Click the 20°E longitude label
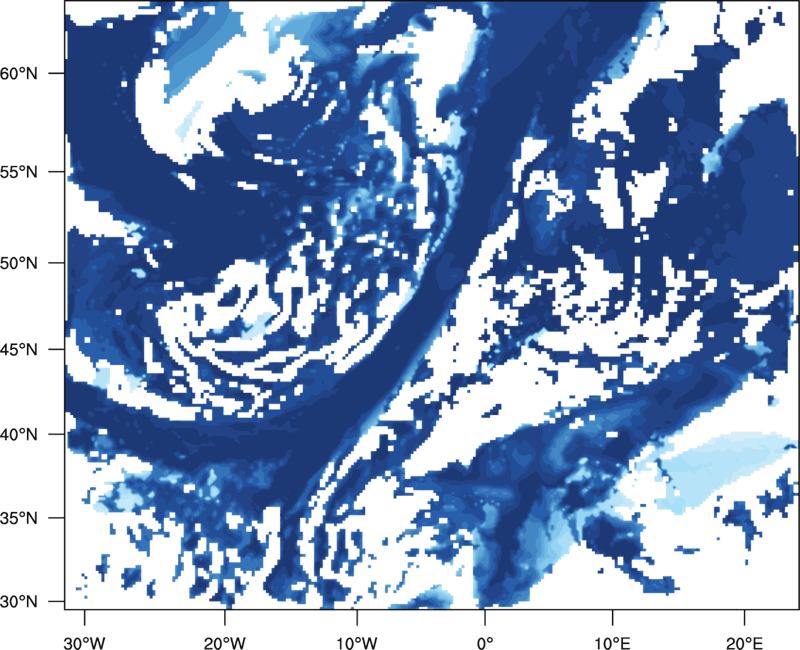The image size is (800, 650). (x=744, y=643)
